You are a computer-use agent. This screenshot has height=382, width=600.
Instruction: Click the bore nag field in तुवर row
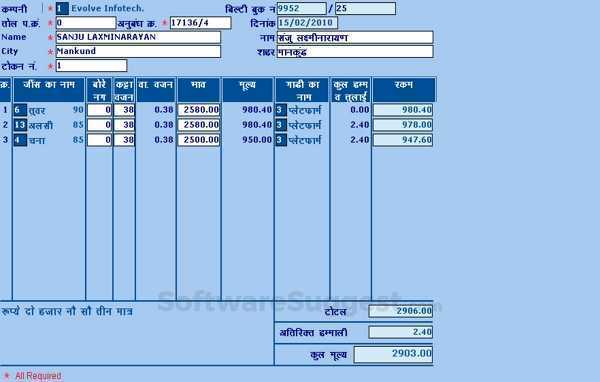(99, 110)
